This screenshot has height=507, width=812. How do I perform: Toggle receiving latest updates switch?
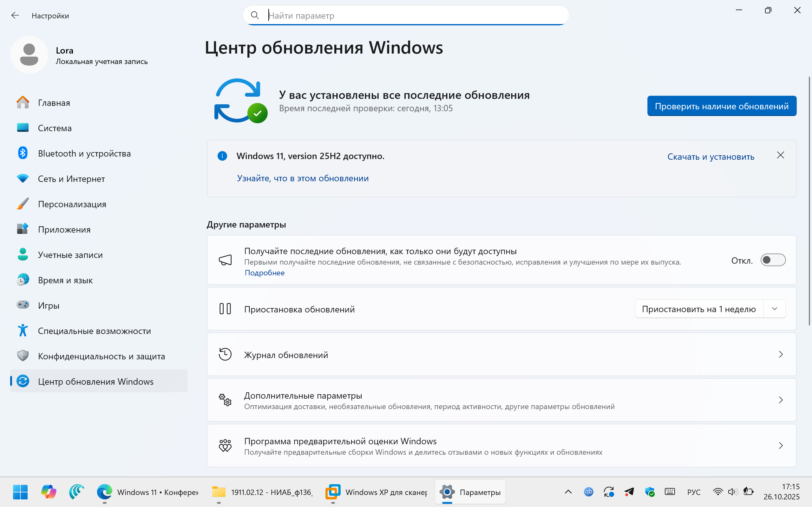pos(773,260)
